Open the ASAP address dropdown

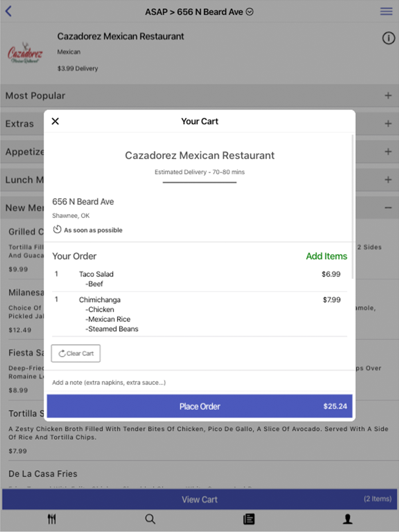click(199, 12)
